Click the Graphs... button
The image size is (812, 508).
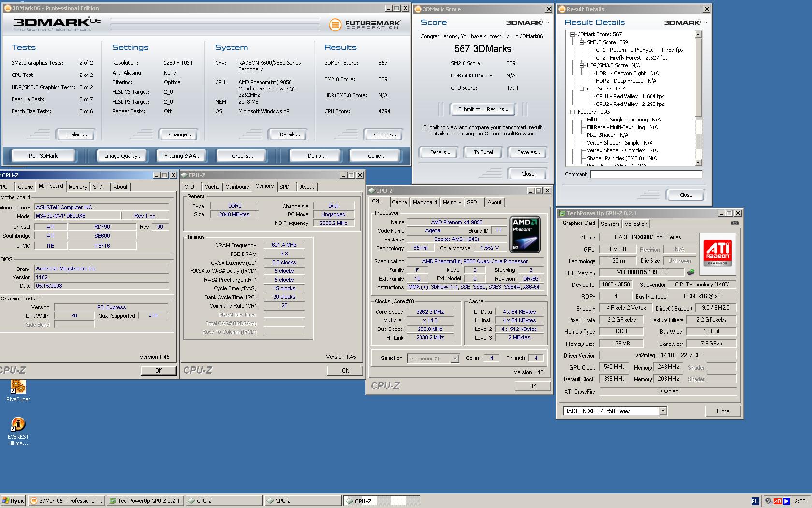coord(242,156)
